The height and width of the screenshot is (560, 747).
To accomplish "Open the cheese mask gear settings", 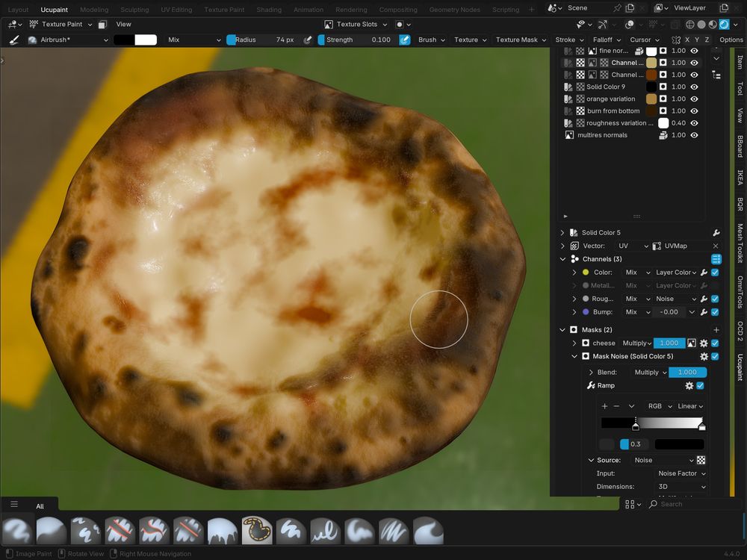I will point(704,343).
